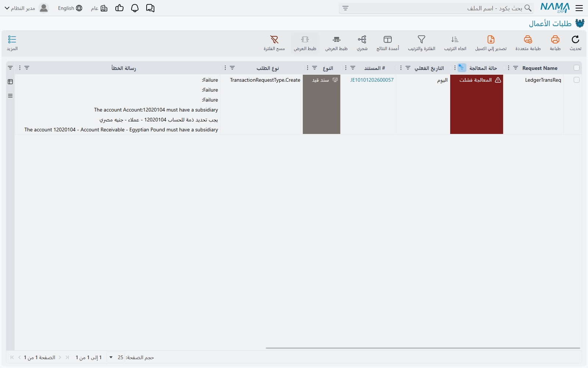The width and height of the screenshot is (588, 368).
Task: Open Multiple Print (طباعة متعددة)
Action: click(528, 40)
